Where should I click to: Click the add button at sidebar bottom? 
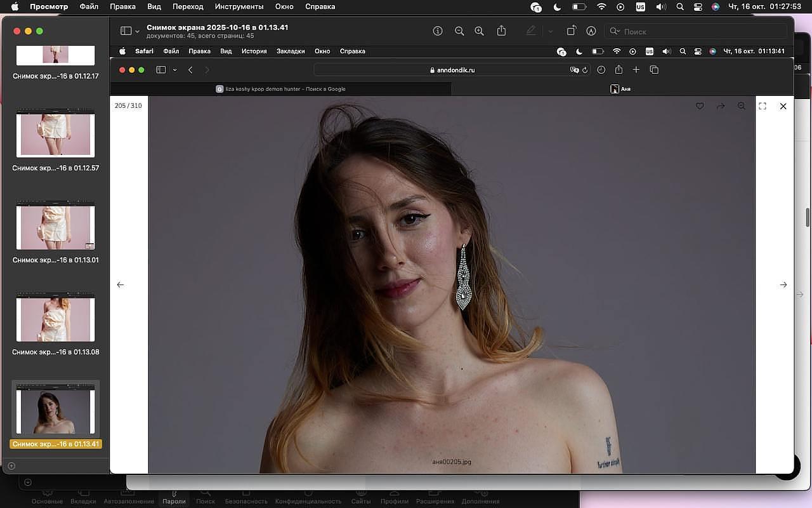tap(11, 466)
